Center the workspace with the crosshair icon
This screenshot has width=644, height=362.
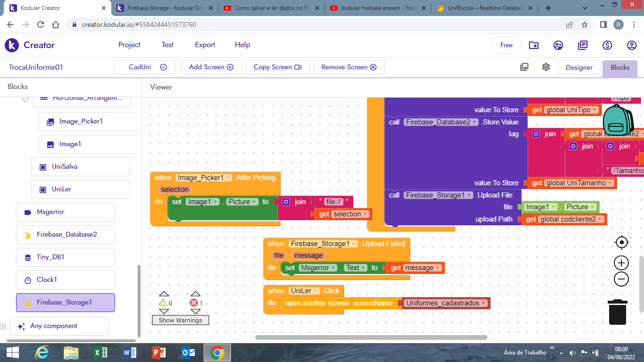point(622,242)
